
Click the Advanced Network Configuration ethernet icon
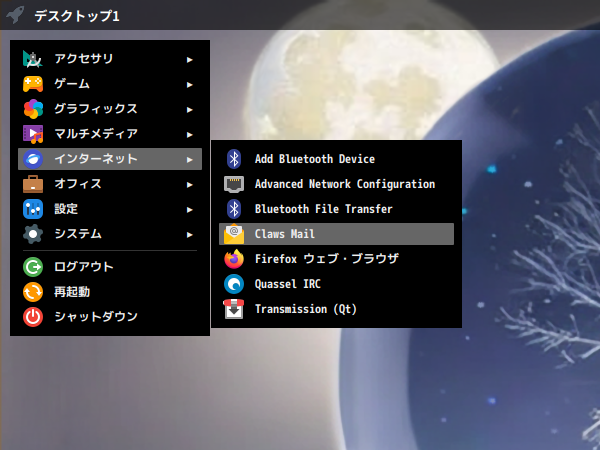234,184
